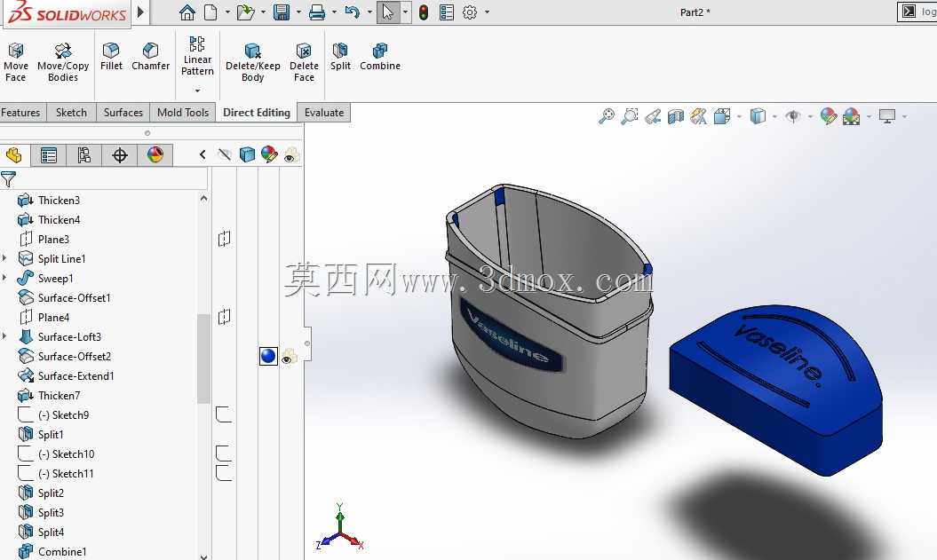Open the FeatureManager Design Tree tab

pos(13,155)
